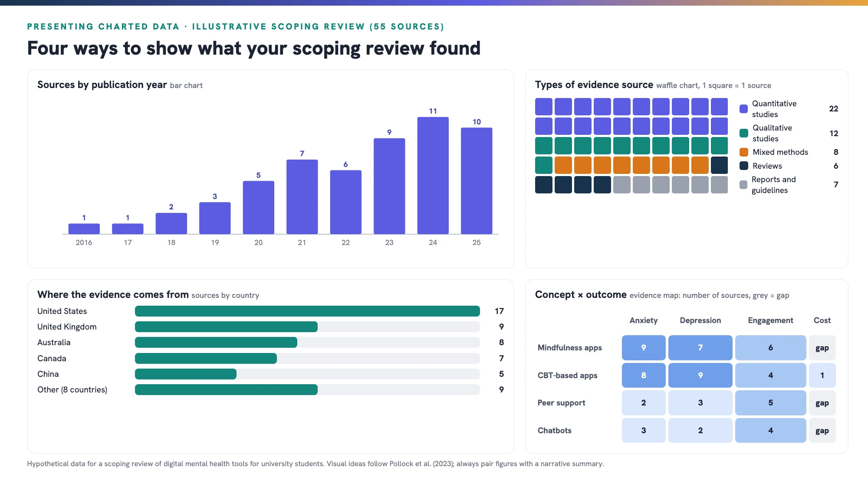This screenshot has height=477, width=868.
Task: Click the Qualitative studies teal legend swatch
Action: (743, 133)
